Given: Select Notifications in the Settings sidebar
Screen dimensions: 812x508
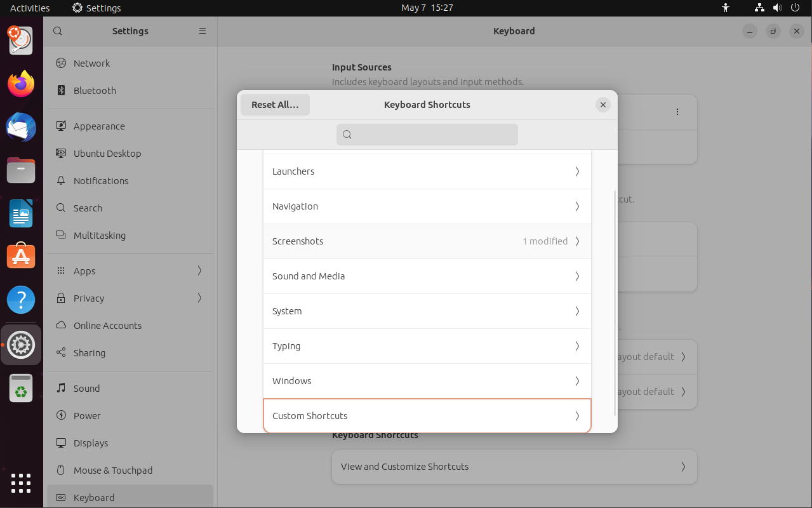Looking at the screenshot, I should click(x=130, y=181).
